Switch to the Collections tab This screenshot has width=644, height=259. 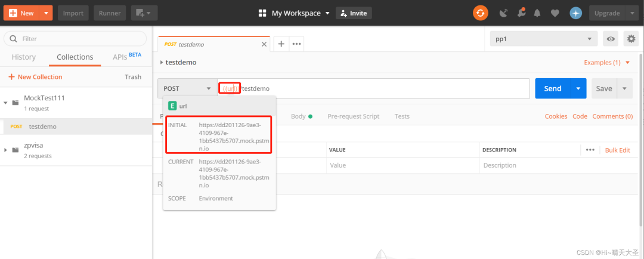75,57
